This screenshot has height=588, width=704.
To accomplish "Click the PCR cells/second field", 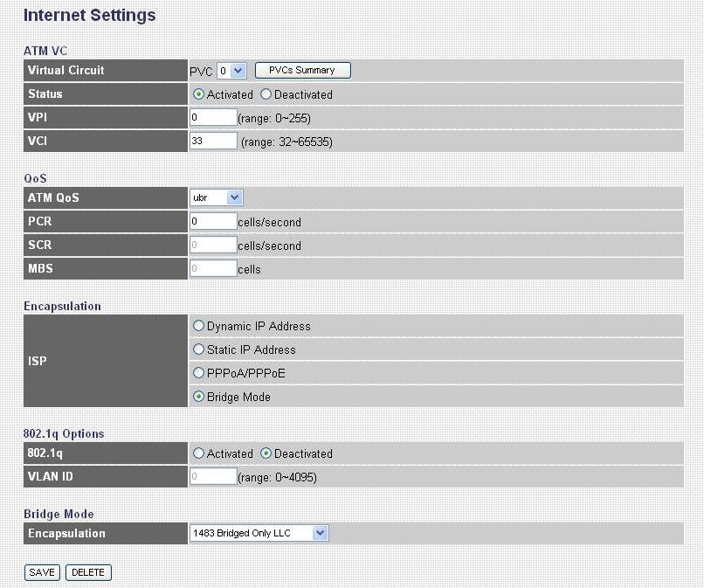I will coord(213,222).
